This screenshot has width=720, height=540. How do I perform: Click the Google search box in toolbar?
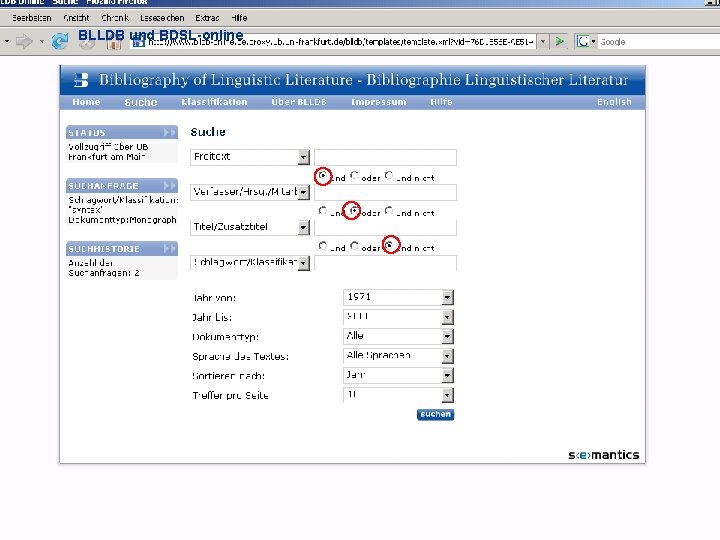658,42
